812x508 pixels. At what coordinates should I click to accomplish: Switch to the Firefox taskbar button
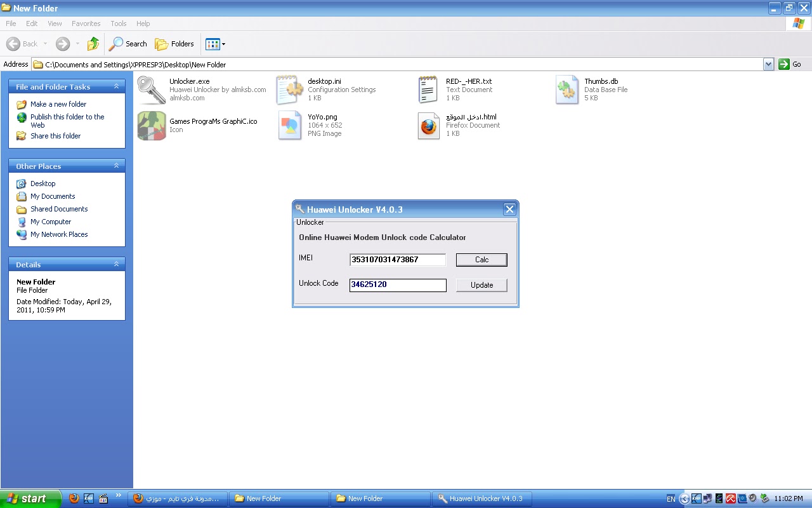[177, 498]
